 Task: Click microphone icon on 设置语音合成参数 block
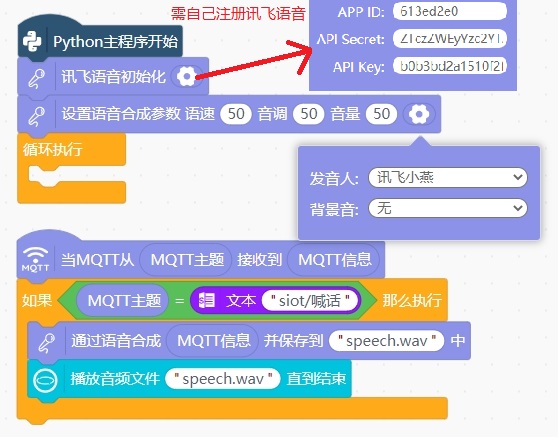[37, 116]
